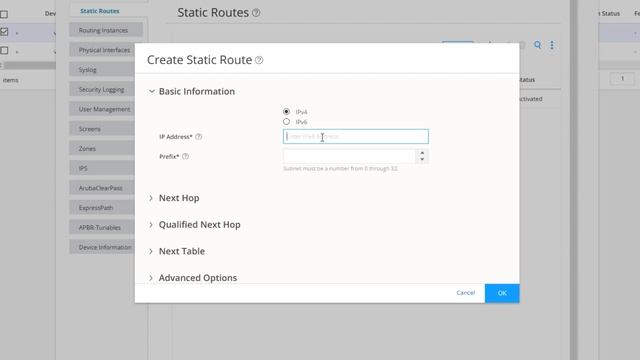
Task: Open the Security Logging sidebar item
Action: 102,89
